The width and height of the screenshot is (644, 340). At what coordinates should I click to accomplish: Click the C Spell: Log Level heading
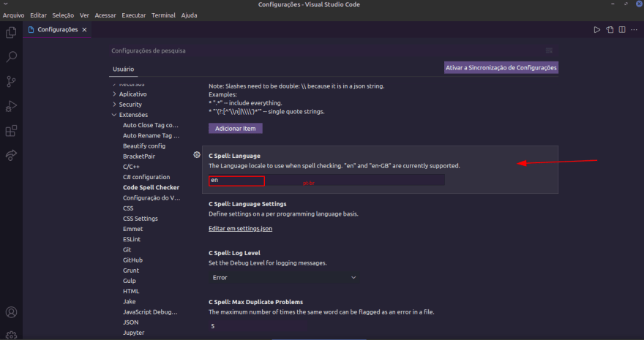coord(234,253)
